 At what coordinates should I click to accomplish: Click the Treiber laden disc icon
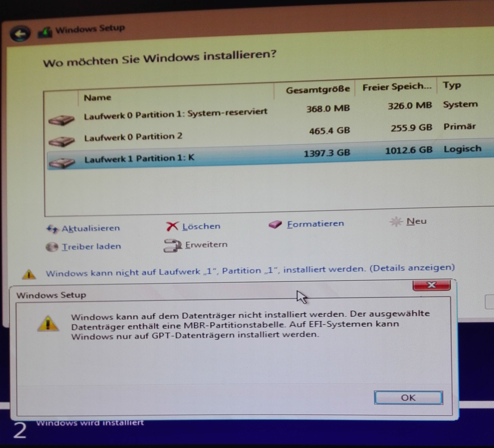point(52,247)
